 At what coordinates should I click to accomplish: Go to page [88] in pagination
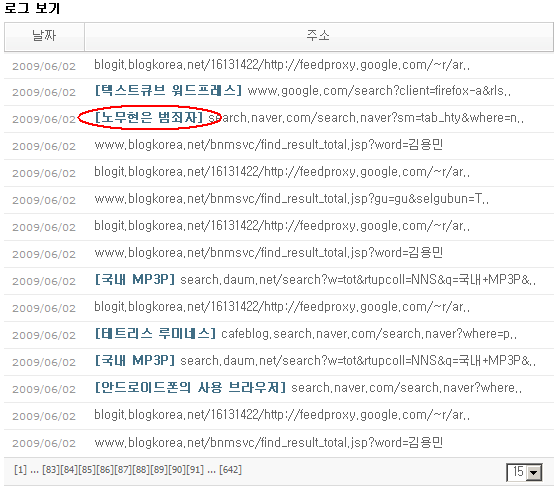(141, 470)
